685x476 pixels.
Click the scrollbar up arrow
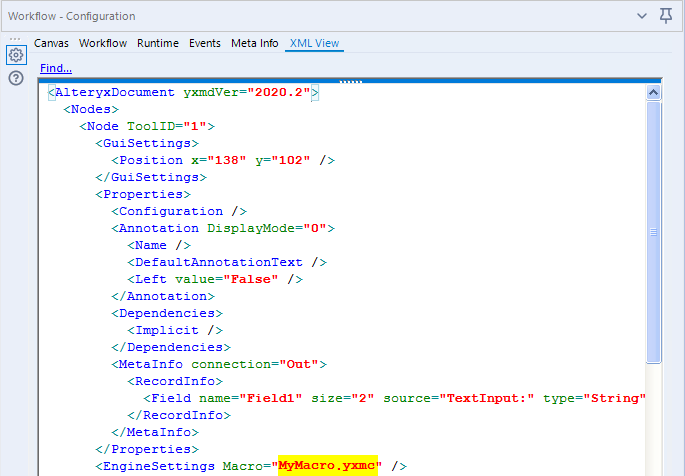tap(653, 93)
